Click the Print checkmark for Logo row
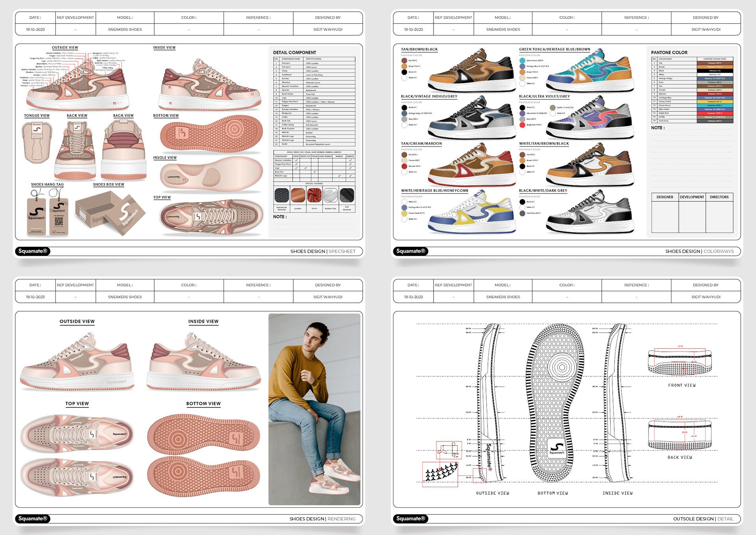Image resolution: width=756 pixels, height=535 pixels. point(296,168)
